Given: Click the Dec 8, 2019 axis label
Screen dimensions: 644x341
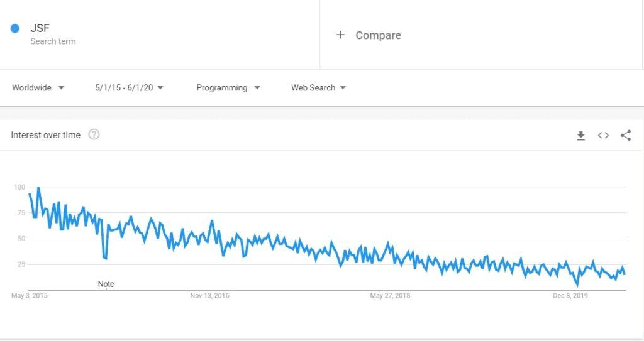Looking at the screenshot, I should tap(570, 295).
